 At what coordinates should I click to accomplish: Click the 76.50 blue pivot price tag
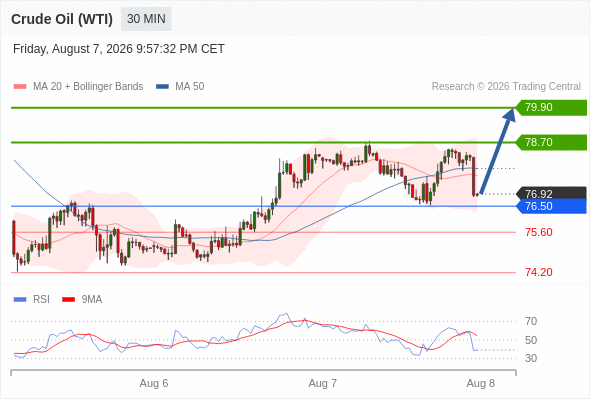click(x=551, y=206)
